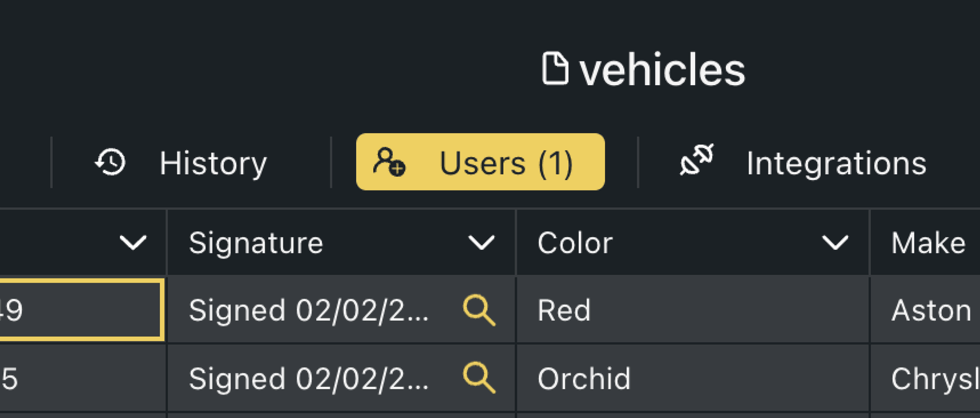Select the Aston cell in the Make column
The width and height of the screenshot is (980, 418).
(930, 310)
